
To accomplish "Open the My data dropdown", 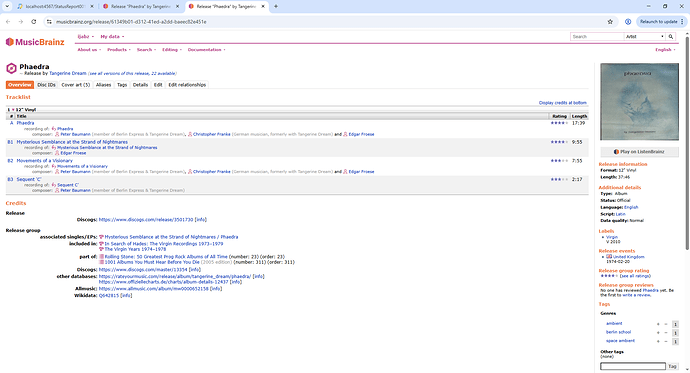I will (112, 37).
